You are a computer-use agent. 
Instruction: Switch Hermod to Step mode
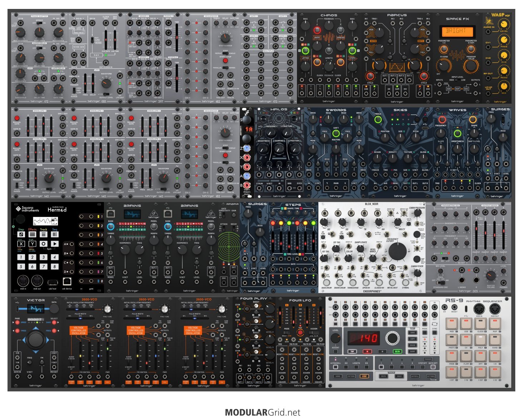point(21,234)
